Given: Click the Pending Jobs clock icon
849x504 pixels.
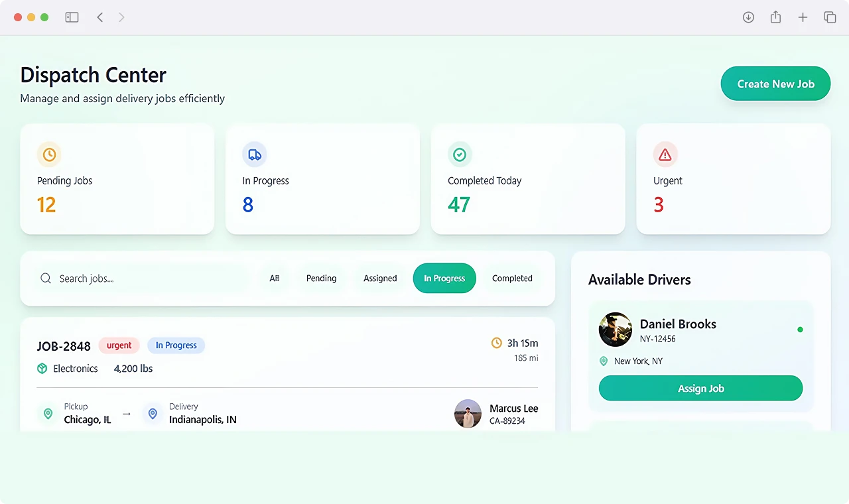Looking at the screenshot, I should (49, 155).
